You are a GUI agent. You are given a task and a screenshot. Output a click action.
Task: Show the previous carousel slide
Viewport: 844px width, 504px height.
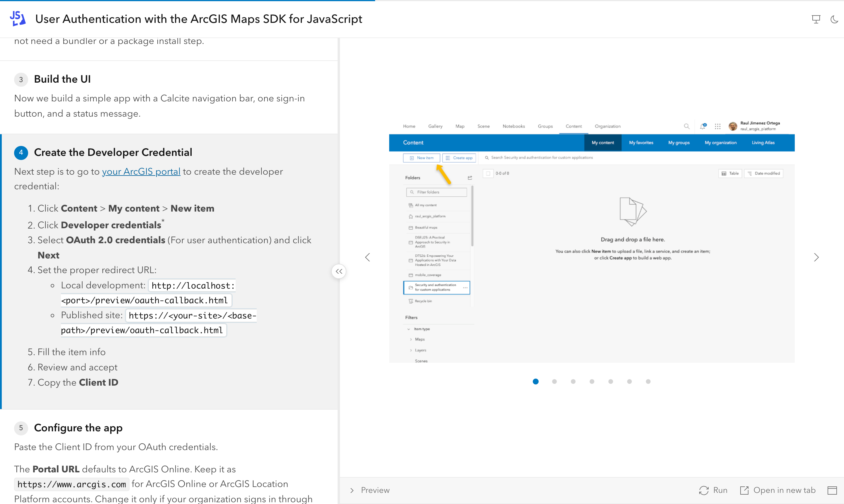pos(367,257)
